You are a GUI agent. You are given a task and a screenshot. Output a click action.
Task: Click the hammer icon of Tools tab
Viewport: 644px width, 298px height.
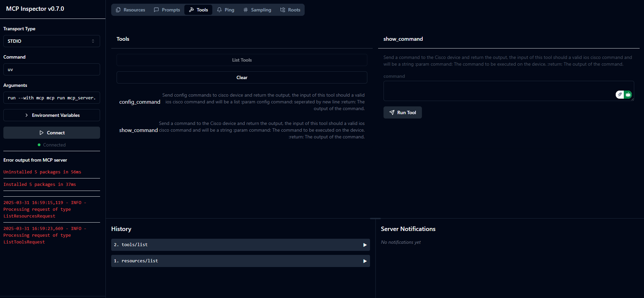click(191, 10)
